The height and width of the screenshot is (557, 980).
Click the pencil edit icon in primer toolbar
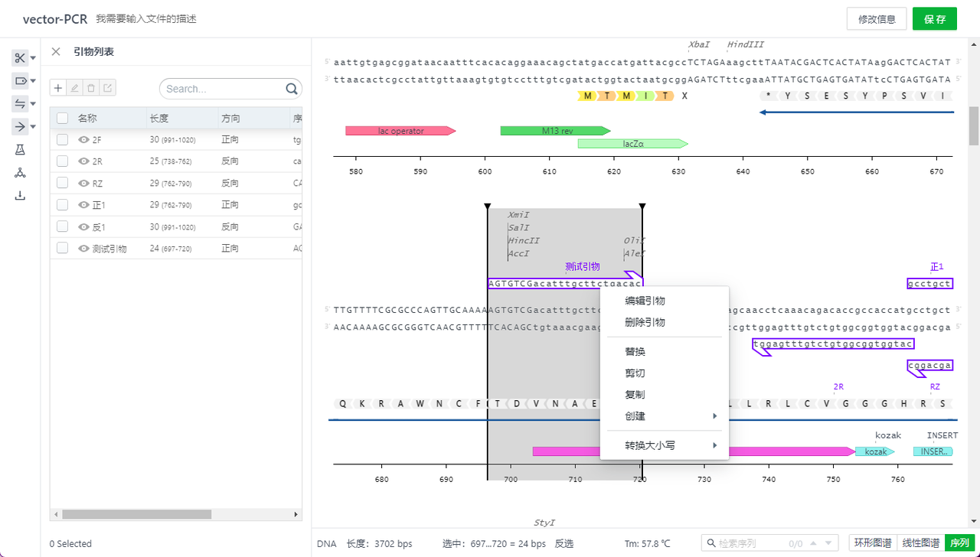pos(75,88)
